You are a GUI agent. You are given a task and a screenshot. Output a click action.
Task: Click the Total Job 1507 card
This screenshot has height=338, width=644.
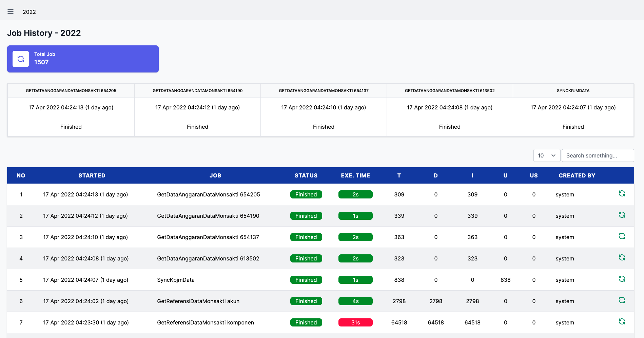coord(83,59)
